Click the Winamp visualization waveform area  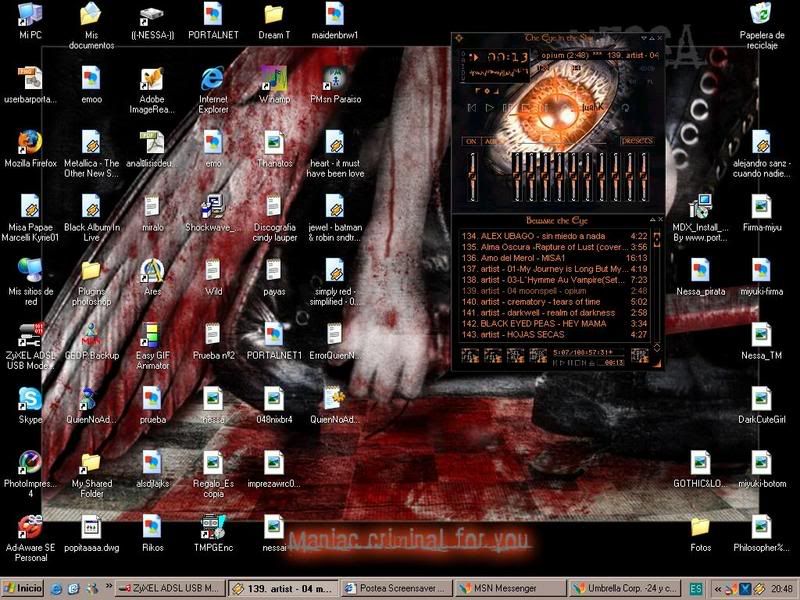coord(498,73)
